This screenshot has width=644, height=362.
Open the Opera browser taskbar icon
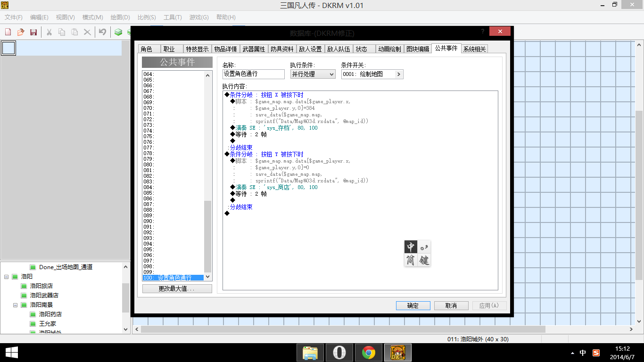pyautogui.click(x=339, y=353)
